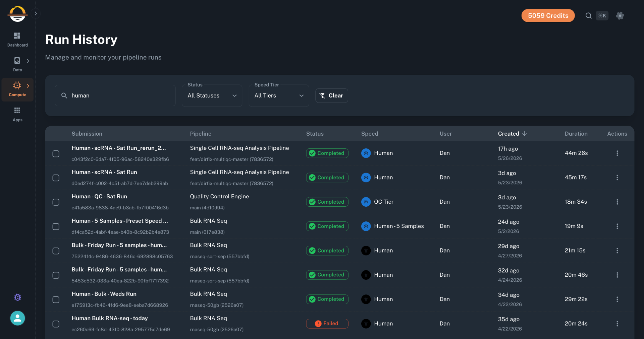Click the Clear filters button

(x=331, y=95)
